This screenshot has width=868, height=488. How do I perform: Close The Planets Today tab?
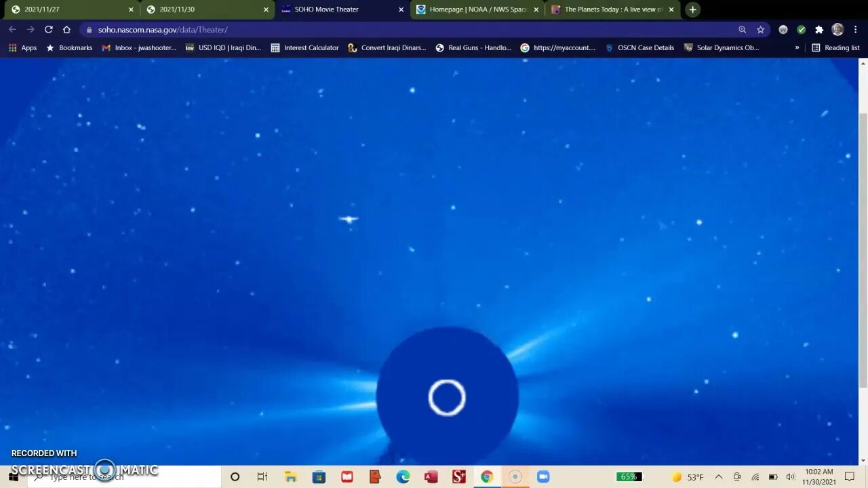[x=671, y=9]
